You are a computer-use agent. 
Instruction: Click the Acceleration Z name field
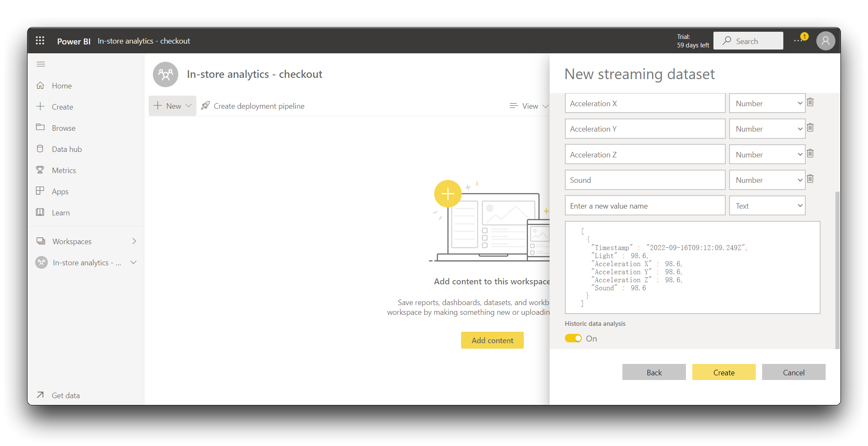coord(645,154)
